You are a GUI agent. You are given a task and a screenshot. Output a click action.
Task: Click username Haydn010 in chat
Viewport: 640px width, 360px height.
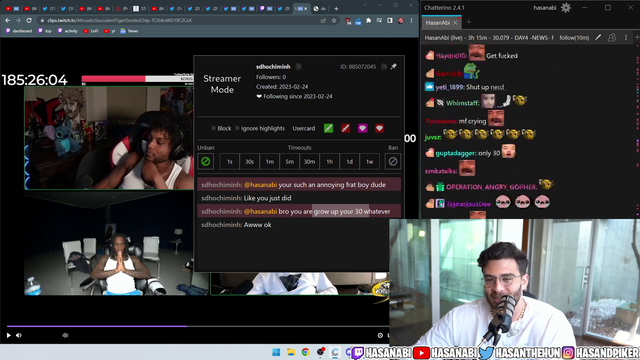[x=451, y=56]
